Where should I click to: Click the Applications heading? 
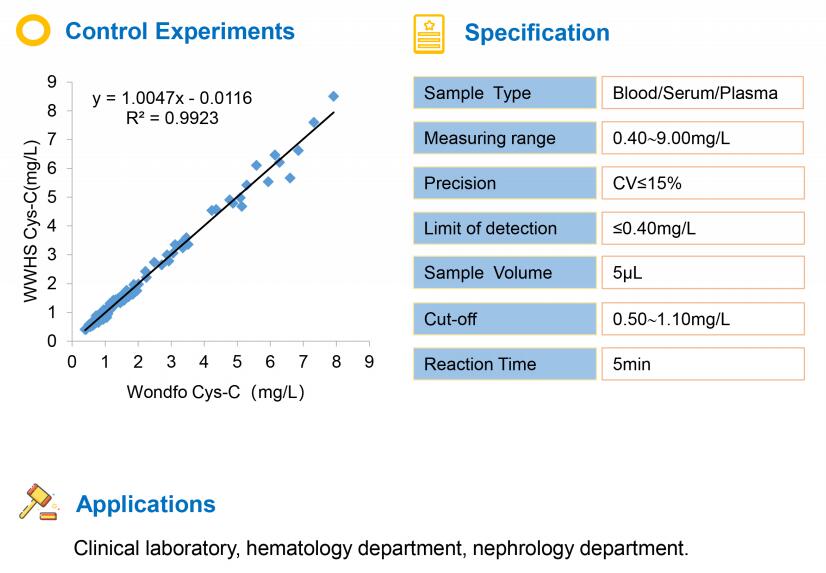click(x=146, y=504)
